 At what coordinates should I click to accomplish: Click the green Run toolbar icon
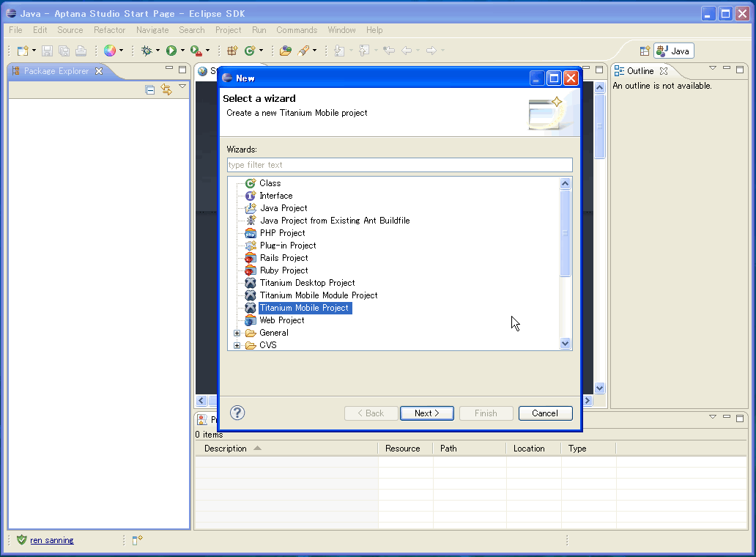[x=171, y=51]
